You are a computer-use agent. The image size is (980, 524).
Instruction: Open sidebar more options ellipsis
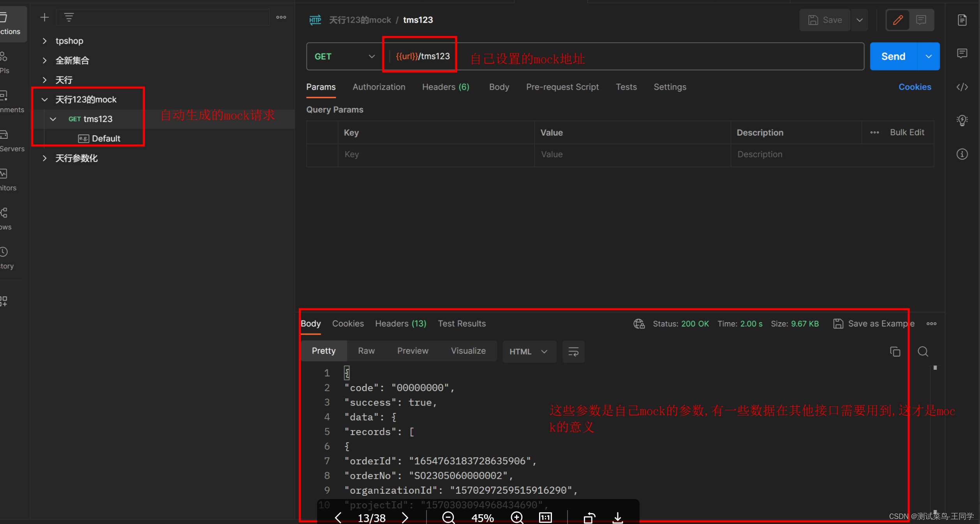tap(281, 17)
